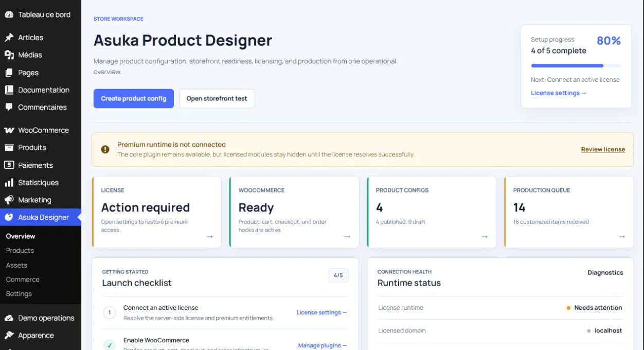Screen dimensions: 644x350
Task: Click the Commentaires speech bubble icon
Action: [x=9, y=108]
